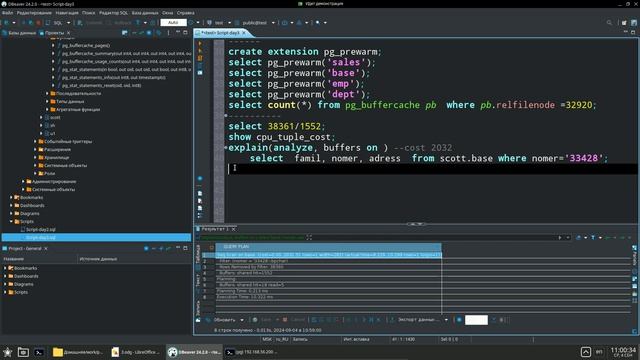640x360 pixels.
Task: Open terminal launcher in taskbar
Action: [39, 352]
